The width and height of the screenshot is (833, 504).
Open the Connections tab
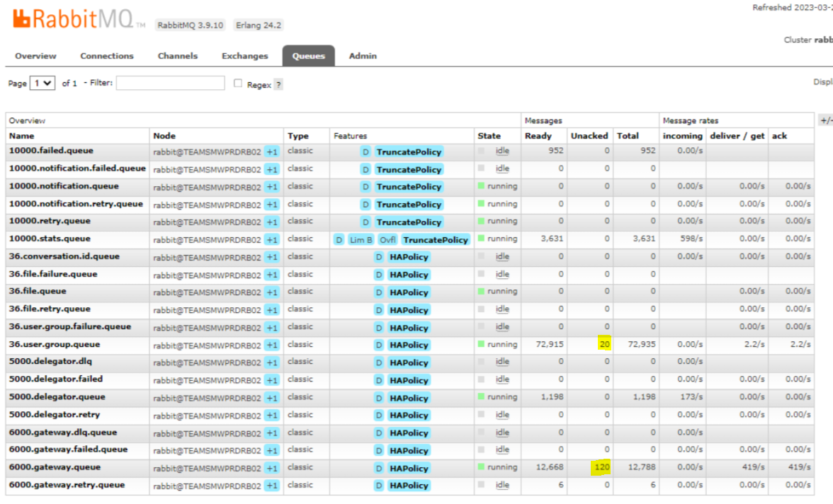coord(107,56)
